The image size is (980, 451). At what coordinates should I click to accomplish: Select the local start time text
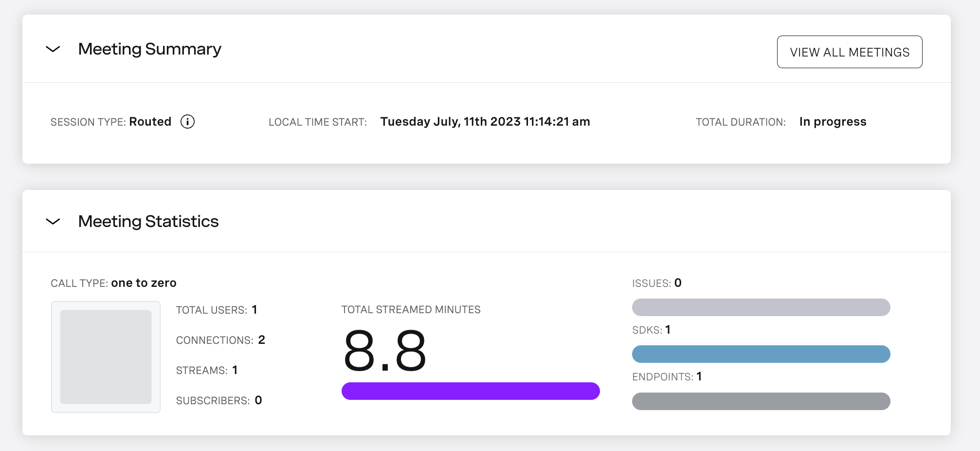click(485, 122)
